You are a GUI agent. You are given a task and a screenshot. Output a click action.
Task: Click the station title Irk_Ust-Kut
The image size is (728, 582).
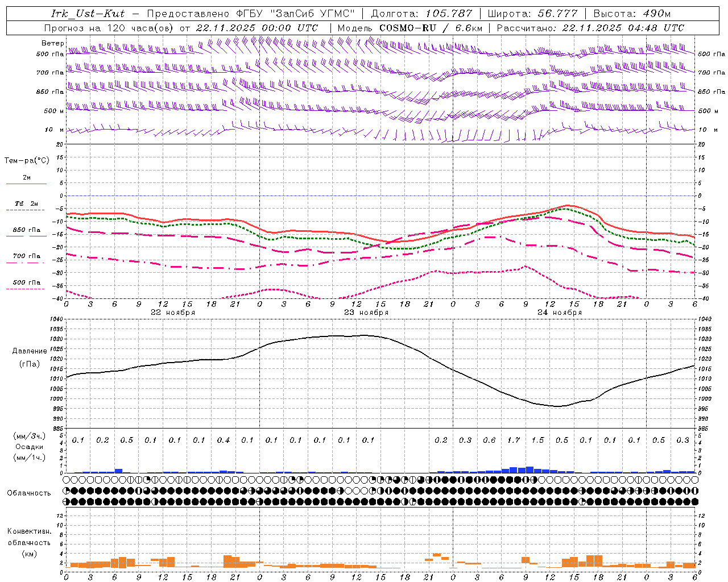coord(88,14)
